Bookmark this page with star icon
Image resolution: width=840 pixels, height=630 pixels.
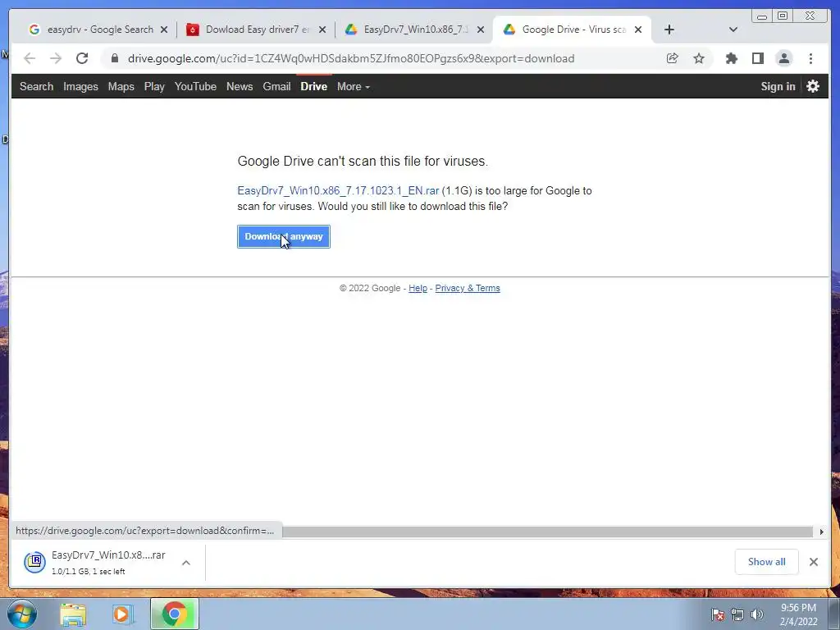pyautogui.click(x=699, y=58)
